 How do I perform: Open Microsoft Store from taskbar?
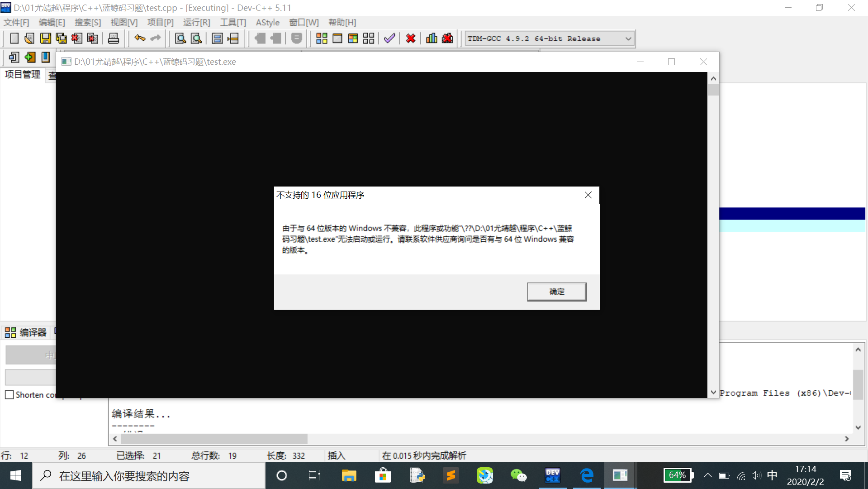coord(383,475)
